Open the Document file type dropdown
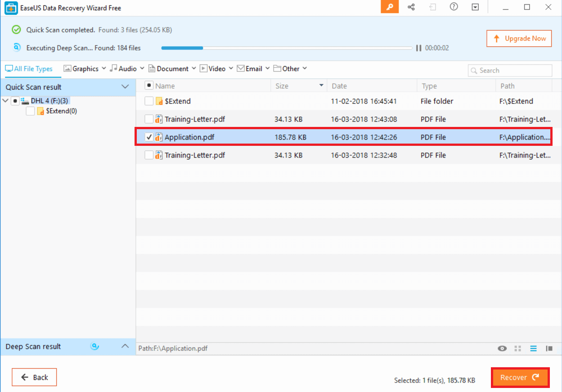Viewport: 562px width, 392px height. click(x=172, y=68)
